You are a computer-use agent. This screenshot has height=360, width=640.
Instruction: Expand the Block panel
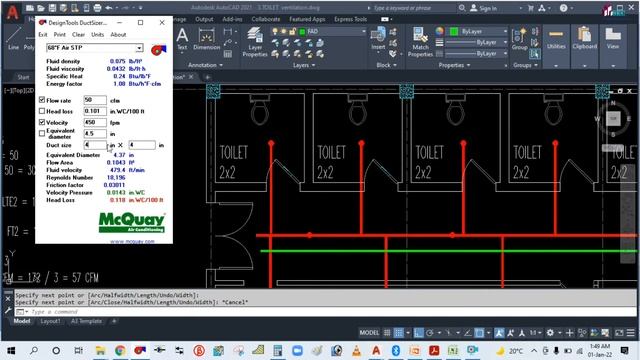click(x=386, y=65)
